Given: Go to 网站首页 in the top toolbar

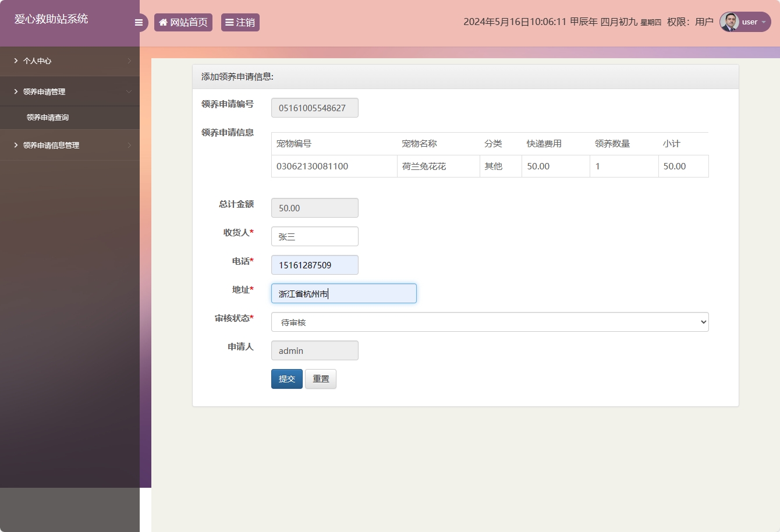Looking at the screenshot, I should (x=183, y=22).
